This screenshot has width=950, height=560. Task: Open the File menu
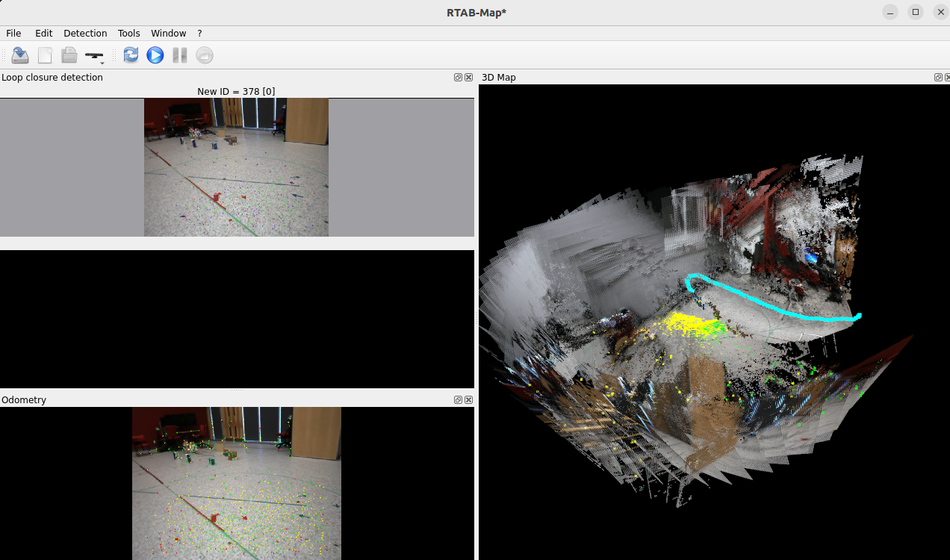(13, 34)
